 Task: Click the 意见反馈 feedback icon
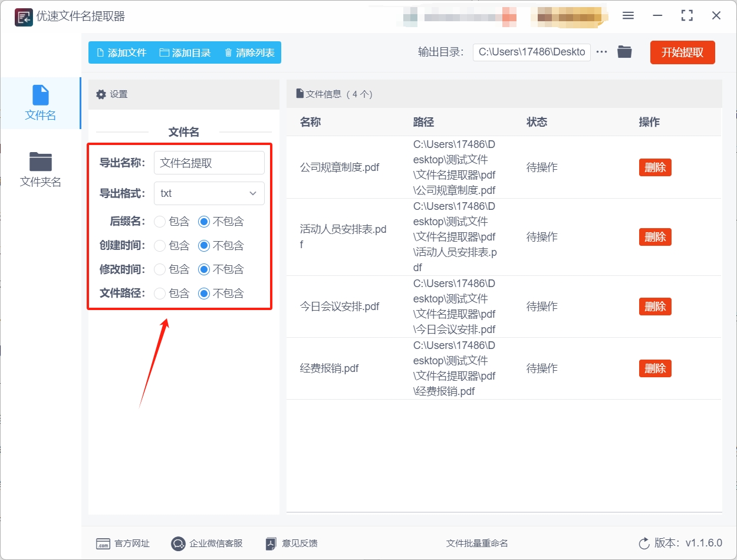[271, 543]
